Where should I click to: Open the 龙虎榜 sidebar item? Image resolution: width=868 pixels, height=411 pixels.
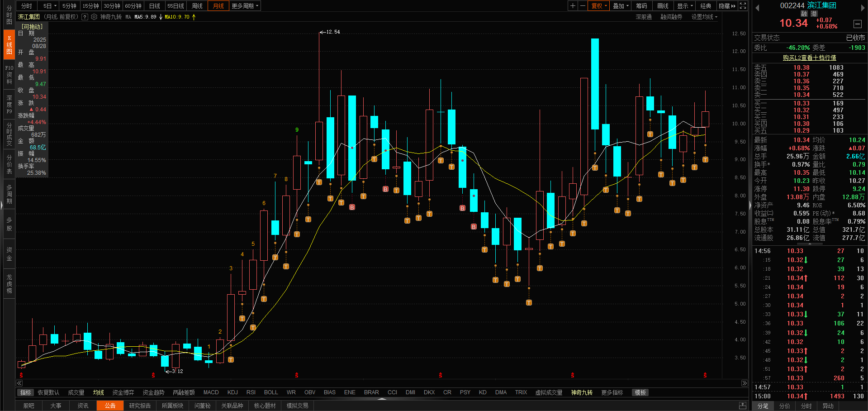(x=9, y=284)
